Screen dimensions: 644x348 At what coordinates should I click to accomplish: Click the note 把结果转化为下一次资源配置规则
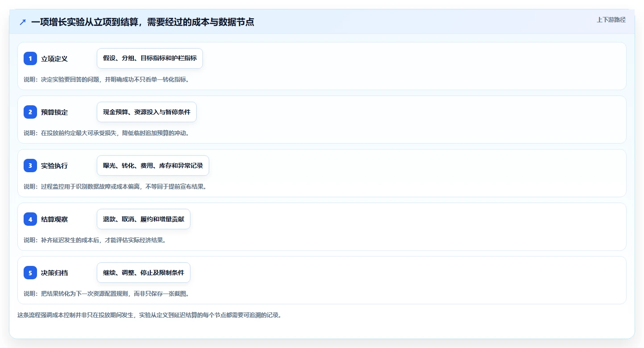point(107,294)
